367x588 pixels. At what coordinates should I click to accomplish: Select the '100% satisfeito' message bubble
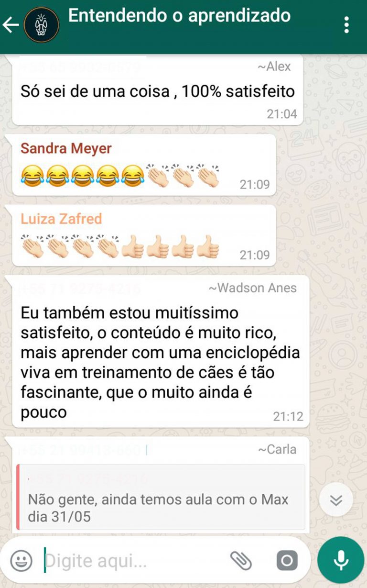tap(158, 91)
